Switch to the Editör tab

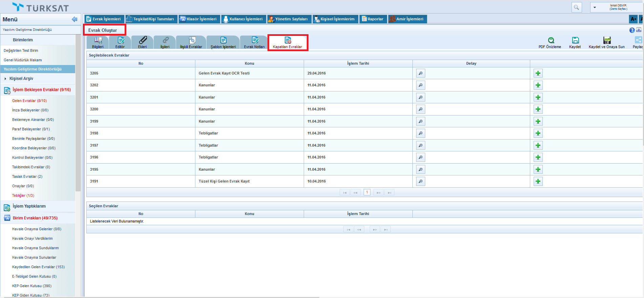pyautogui.click(x=120, y=43)
